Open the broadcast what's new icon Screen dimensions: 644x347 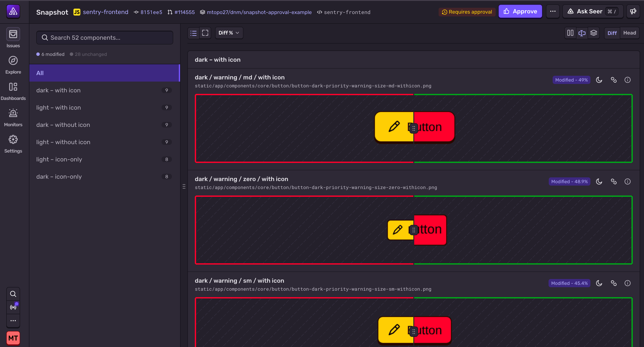pos(13,307)
